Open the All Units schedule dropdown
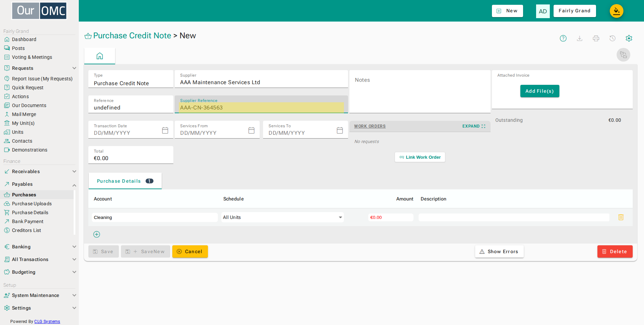 pos(283,217)
